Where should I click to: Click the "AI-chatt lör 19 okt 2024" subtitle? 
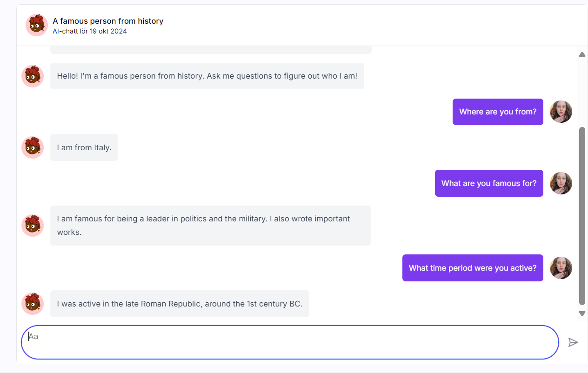pos(90,31)
